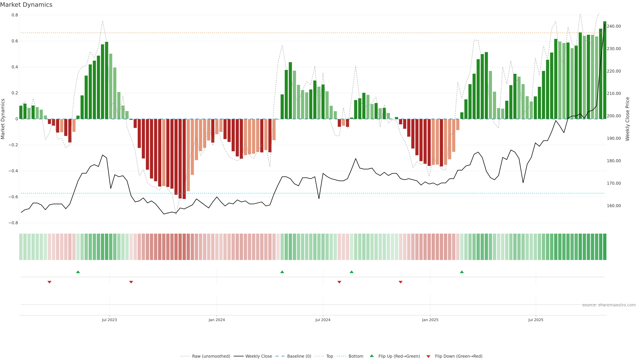Toggle the Weekly Close legend entry
644x362 pixels.
tap(258, 356)
